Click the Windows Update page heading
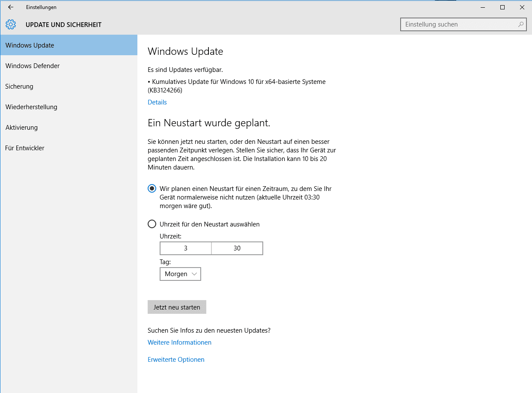Screen dimensions: 532x393 pyautogui.click(x=185, y=51)
